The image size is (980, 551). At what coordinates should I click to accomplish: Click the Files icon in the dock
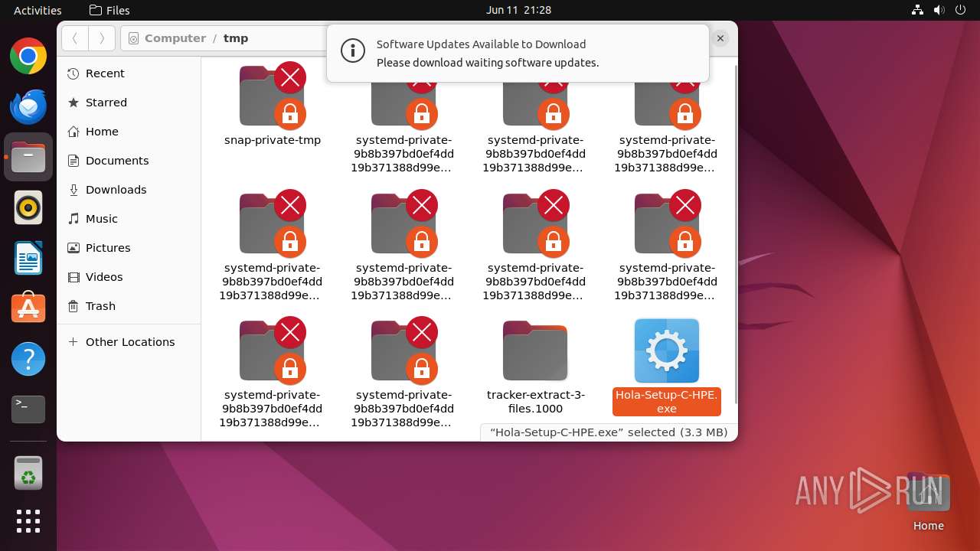28,157
